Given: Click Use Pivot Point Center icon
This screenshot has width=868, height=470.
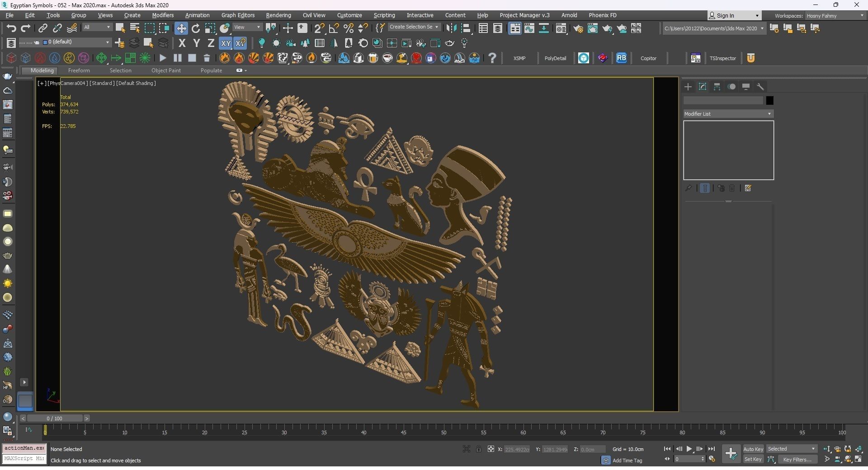Looking at the screenshot, I should coord(271,28).
